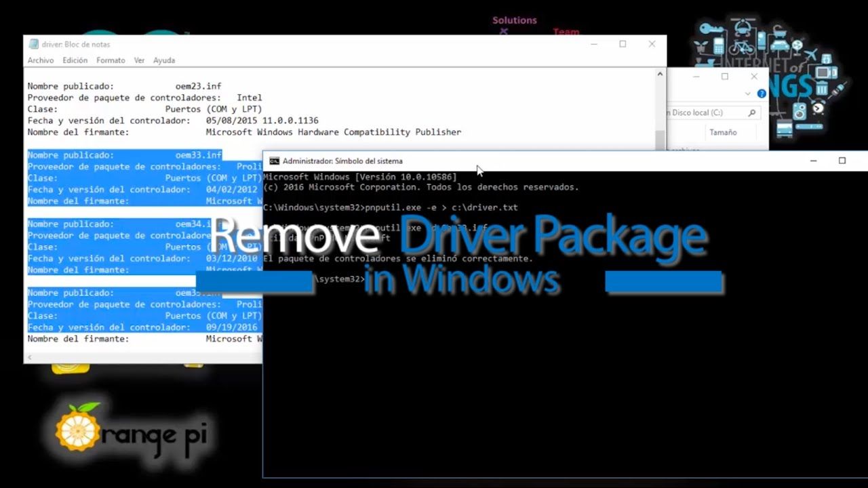Open the Ver menu

pyautogui.click(x=139, y=60)
